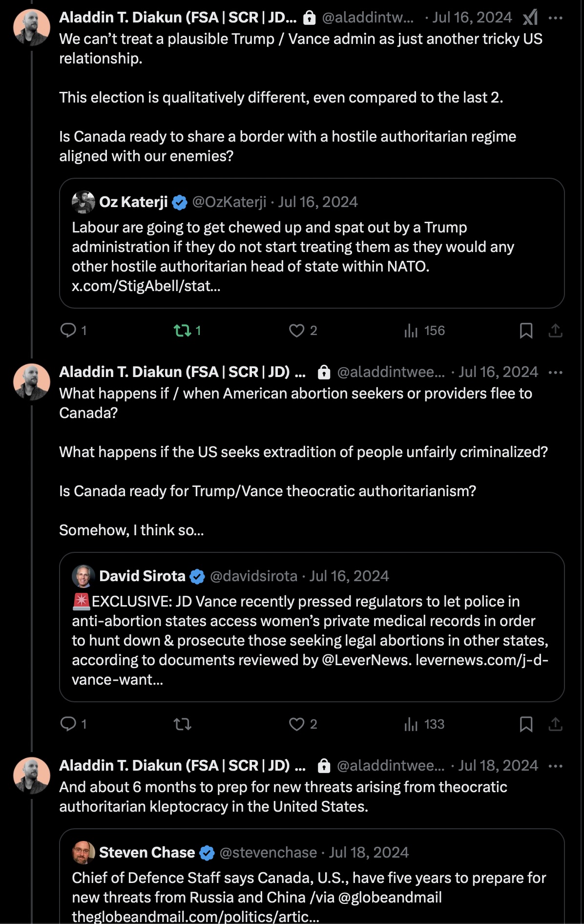
Task: Open Steven Chase's quoted profile name
Action: pyautogui.click(x=147, y=853)
